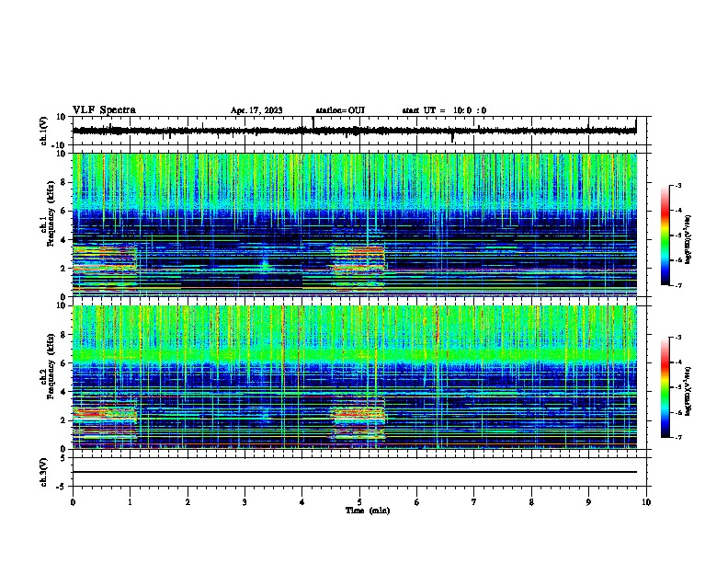
Task: Click time-axis tick label 5
Action: [x=359, y=502]
